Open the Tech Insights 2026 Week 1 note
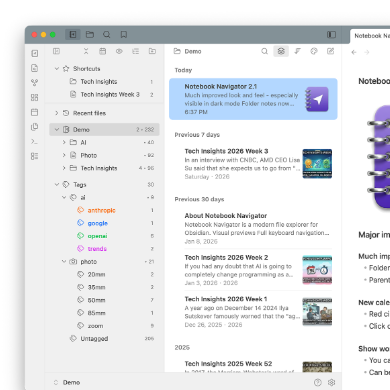 click(253, 312)
